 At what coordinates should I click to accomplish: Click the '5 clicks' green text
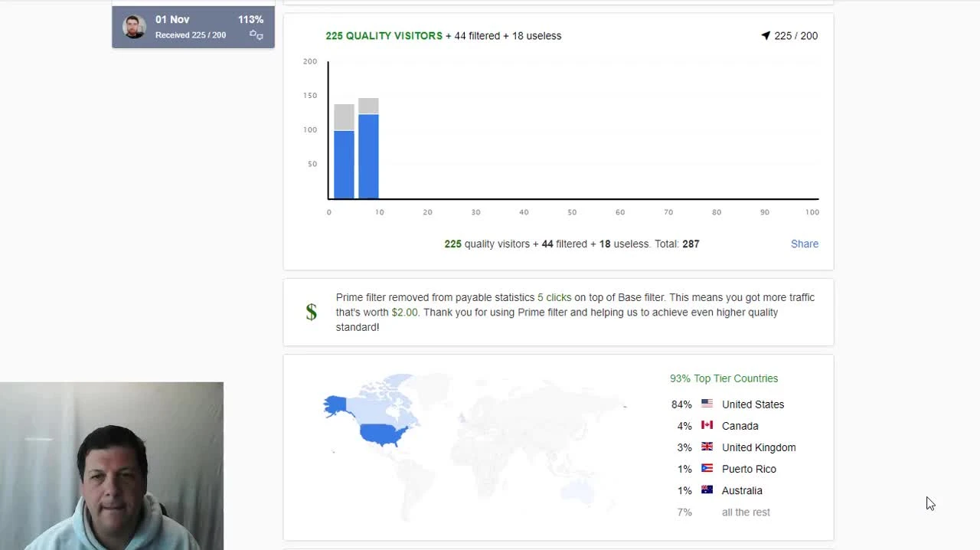tap(554, 297)
